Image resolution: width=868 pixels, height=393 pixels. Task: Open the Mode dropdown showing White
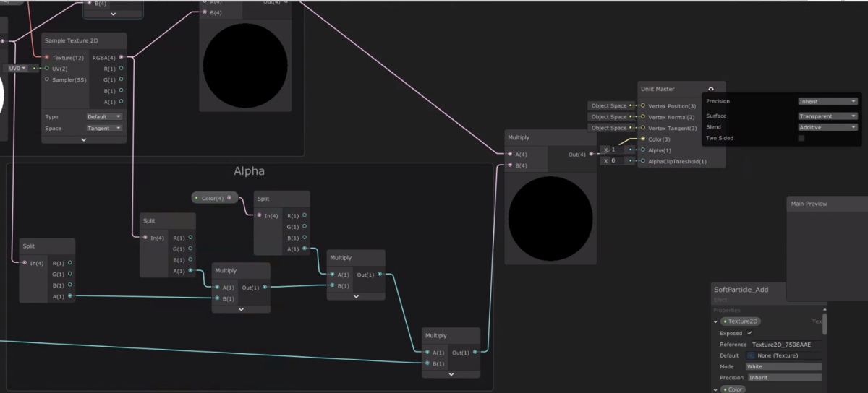783,366
